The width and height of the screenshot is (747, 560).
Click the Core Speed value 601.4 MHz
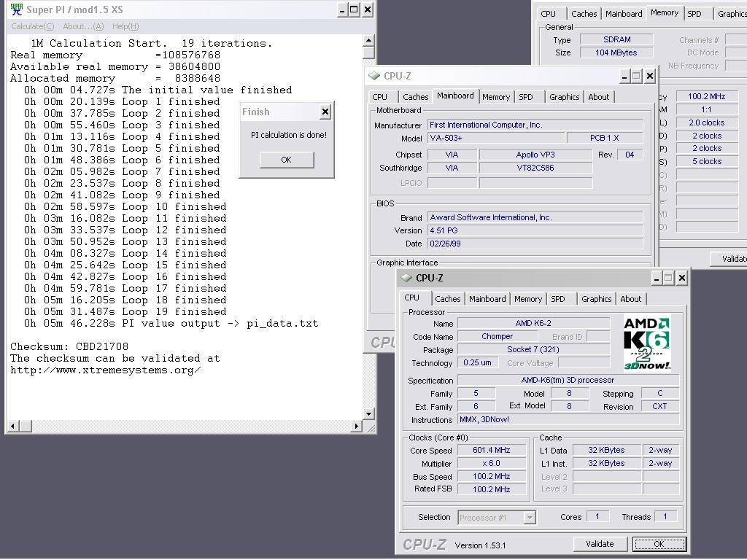click(492, 450)
